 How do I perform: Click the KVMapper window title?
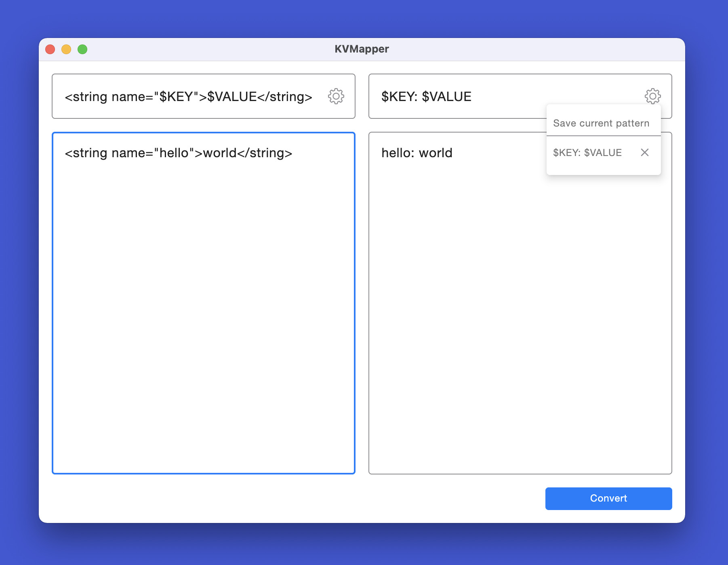[362, 49]
